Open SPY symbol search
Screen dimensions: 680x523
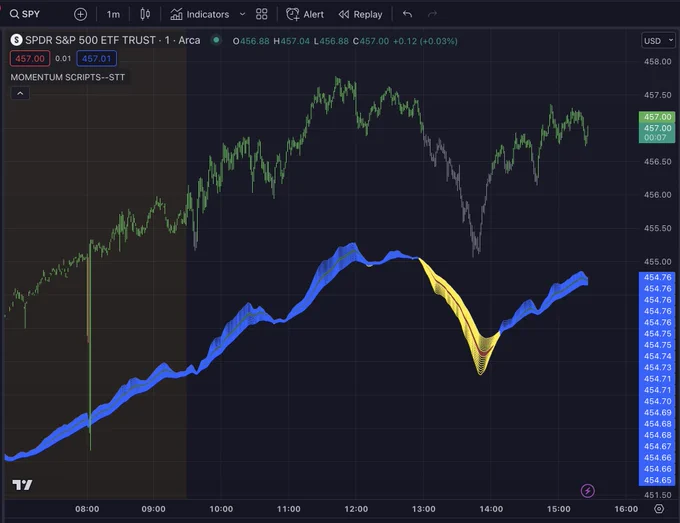[25, 14]
